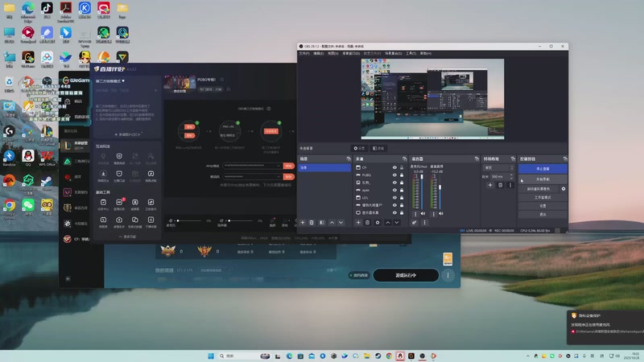644x362 pixels.
Task: Open OBS 帮助(H) menu
Action: click(x=426, y=53)
